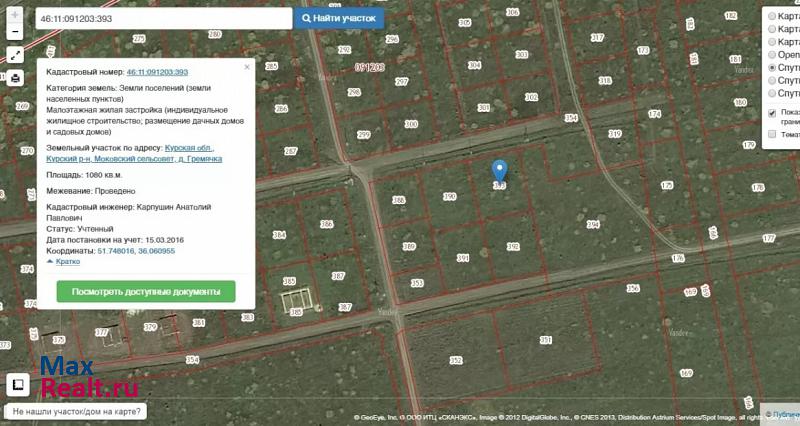Viewport: 800px width, 426px height.
Task: Zoom in with the plus button
Action: (x=15, y=17)
